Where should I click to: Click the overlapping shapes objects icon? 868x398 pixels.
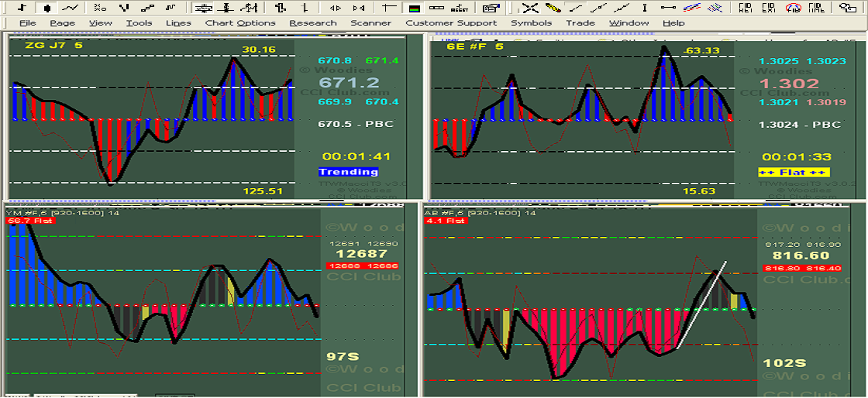847,8
